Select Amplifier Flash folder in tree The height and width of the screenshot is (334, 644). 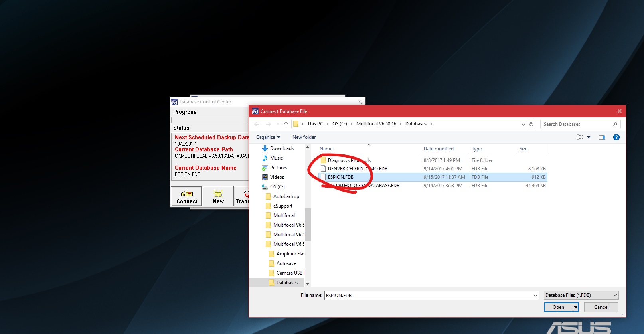290,254
